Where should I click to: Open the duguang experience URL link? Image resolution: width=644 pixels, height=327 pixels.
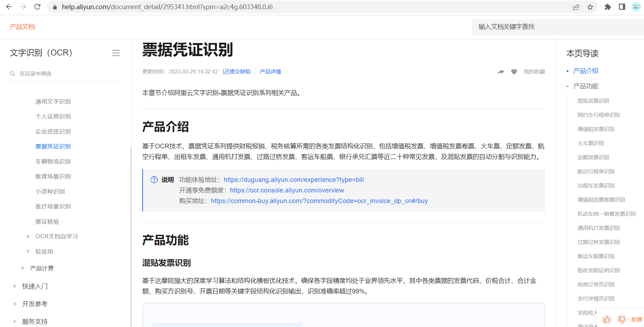point(294,180)
